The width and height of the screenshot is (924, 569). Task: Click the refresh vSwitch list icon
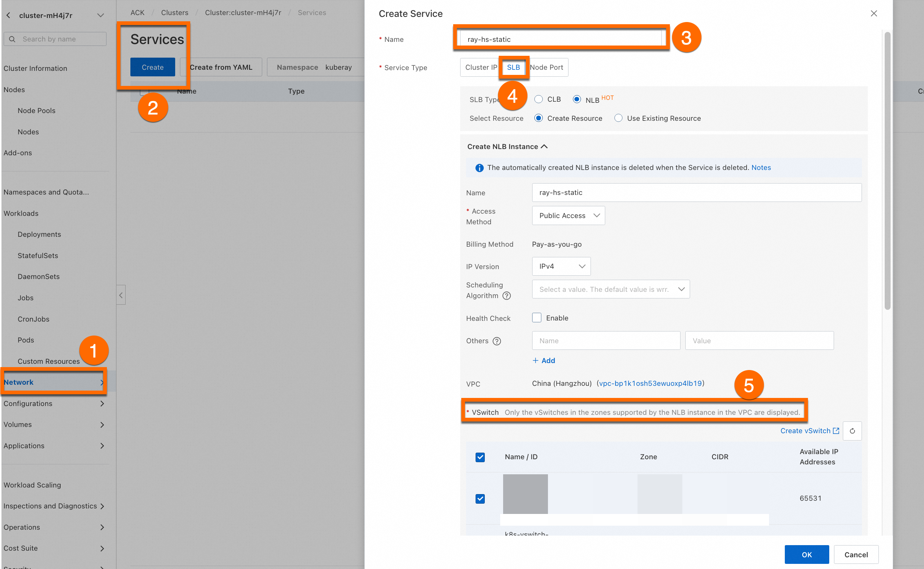(x=852, y=431)
